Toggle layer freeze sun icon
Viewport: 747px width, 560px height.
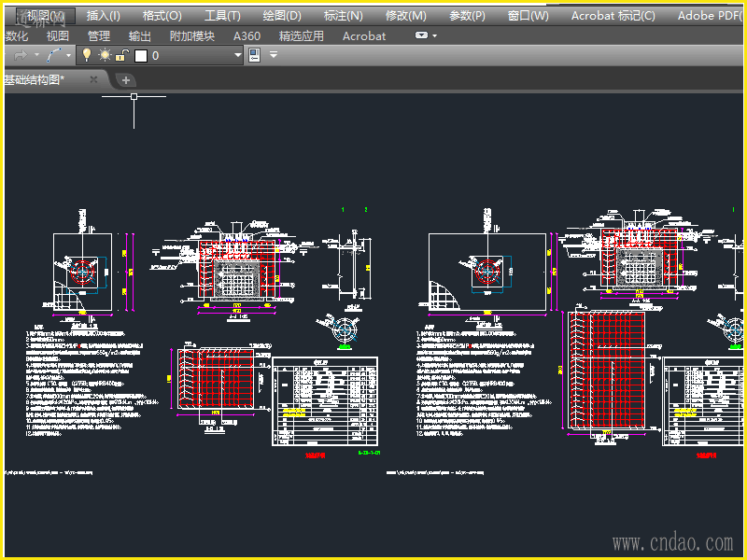(x=105, y=55)
